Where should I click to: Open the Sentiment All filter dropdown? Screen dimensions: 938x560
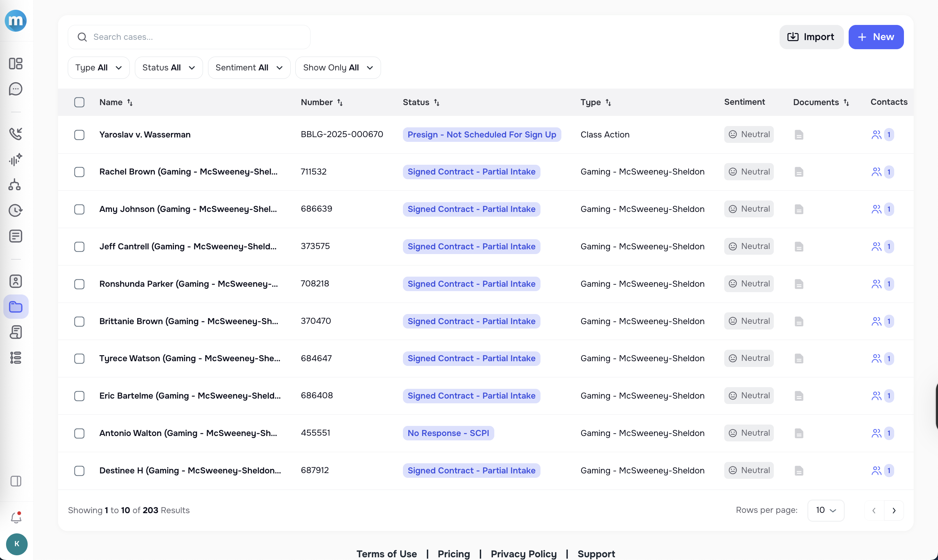coord(249,67)
